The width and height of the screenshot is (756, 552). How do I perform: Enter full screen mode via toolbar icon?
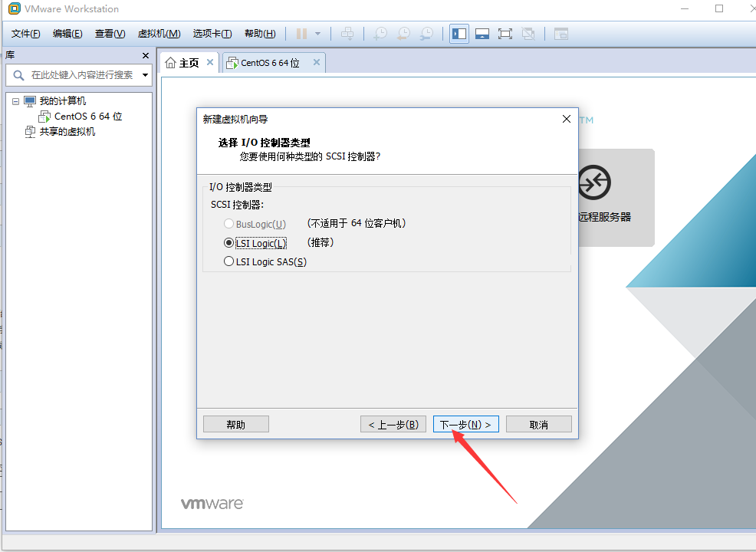click(x=505, y=34)
